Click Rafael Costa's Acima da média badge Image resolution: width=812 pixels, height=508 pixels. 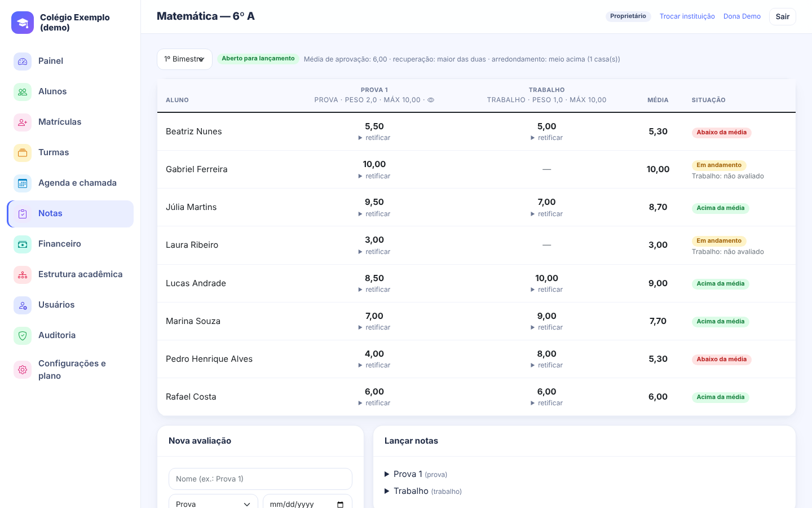pyautogui.click(x=721, y=397)
